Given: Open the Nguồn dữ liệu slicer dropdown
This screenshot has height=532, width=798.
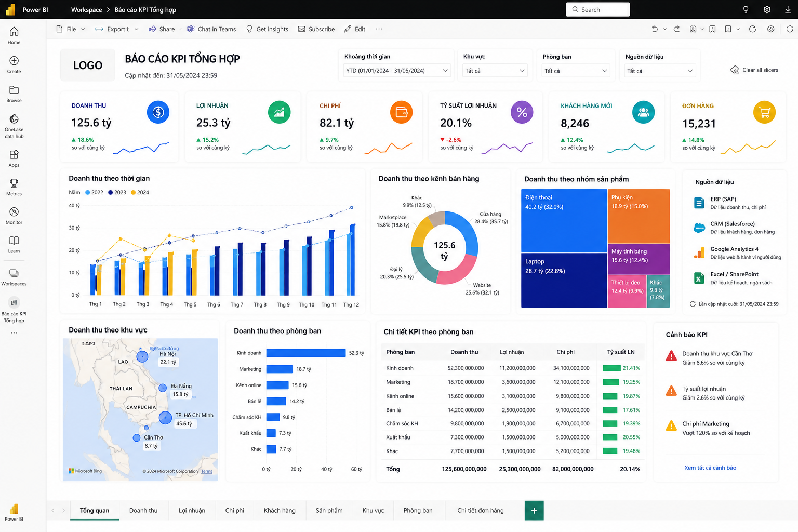Looking at the screenshot, I should pos(660,71).
